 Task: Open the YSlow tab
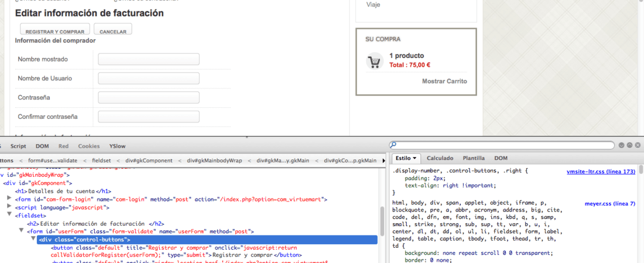tap(118, 146)
